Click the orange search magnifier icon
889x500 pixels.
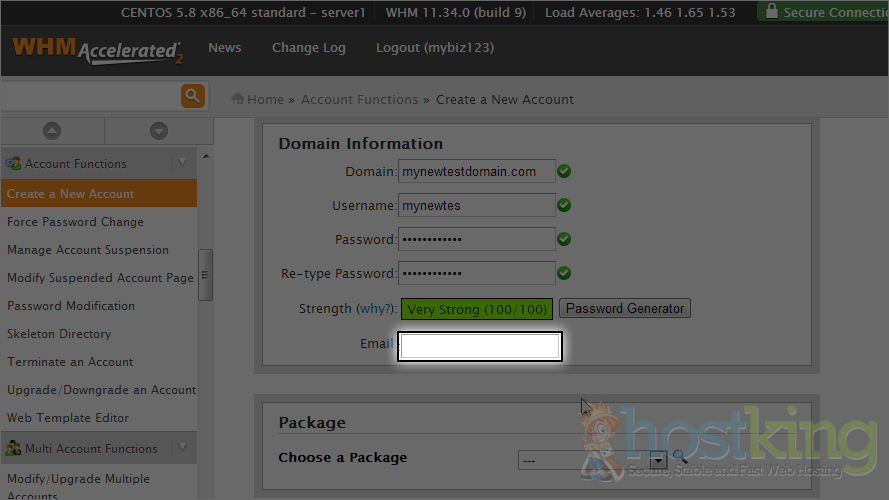(193, 96)
